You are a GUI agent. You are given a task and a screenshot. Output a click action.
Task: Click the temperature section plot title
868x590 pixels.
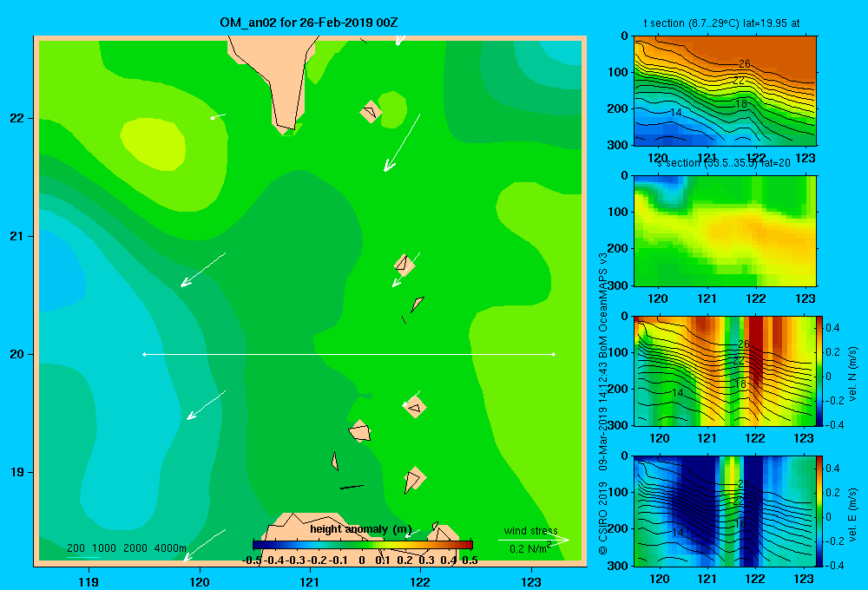(721, 23)
